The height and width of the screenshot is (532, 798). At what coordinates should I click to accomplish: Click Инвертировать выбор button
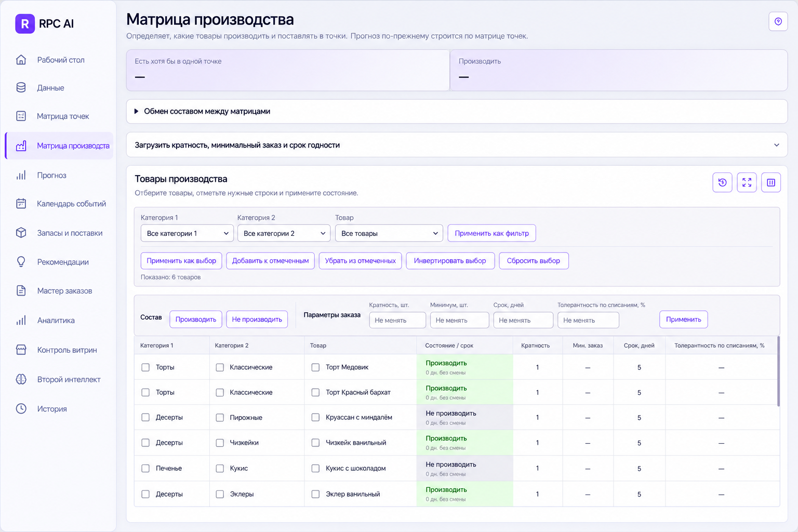(450, 261)
